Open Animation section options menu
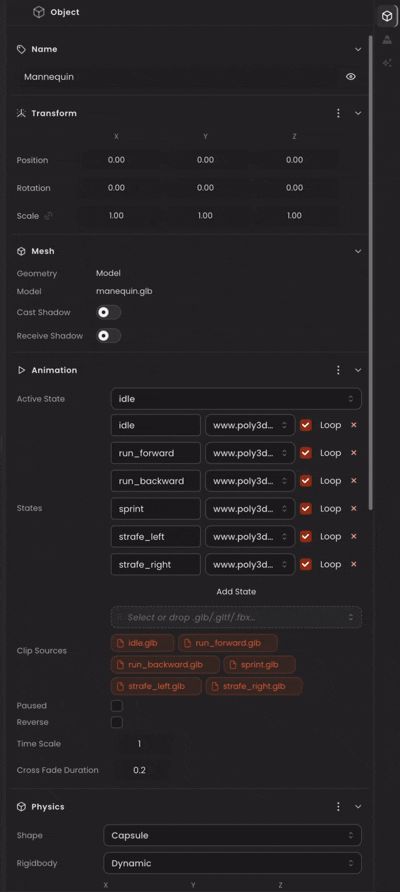Image resolution: width=400 pixels, height=892 pixels. [x=338, y=370]
